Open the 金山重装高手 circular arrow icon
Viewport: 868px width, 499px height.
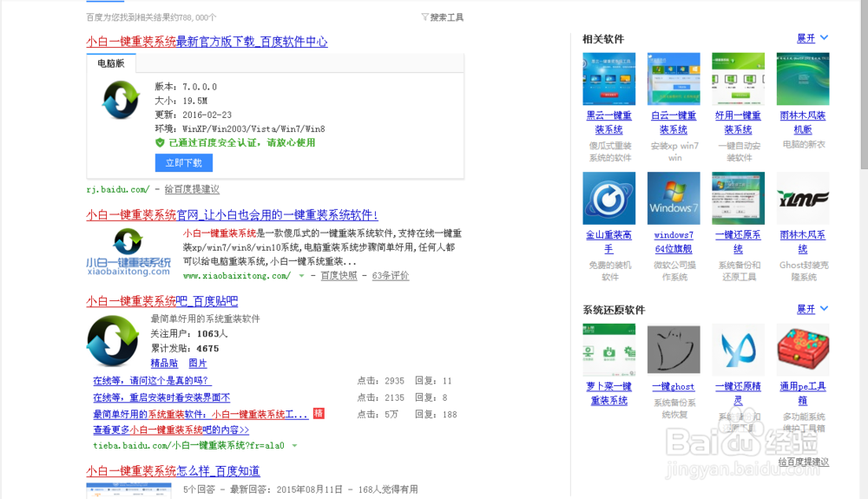[x=609, y=198]
